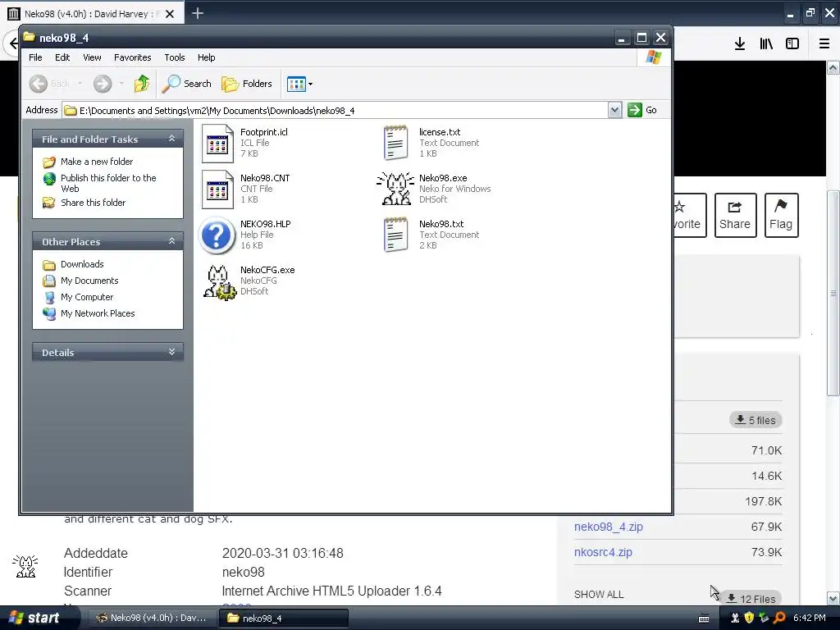Click the keyboard icon in the taskbar
This screenshot has height=630, width=840.
(x=704, y=619)
